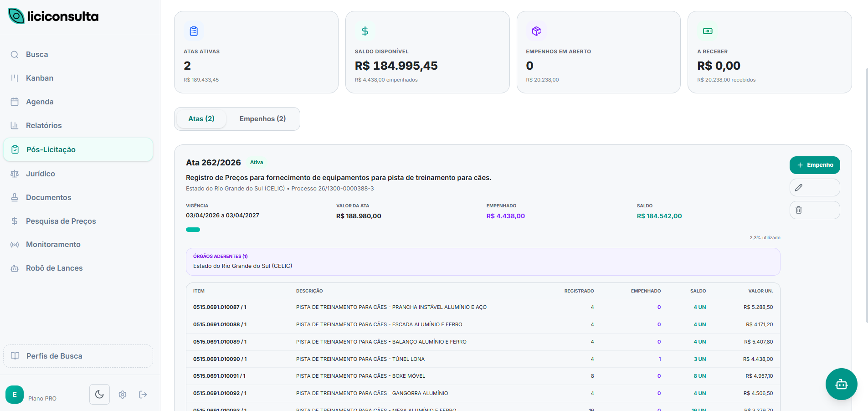868x411 pixels.
Task: Open Busca search in sidebar
Action: coord(78,55)
